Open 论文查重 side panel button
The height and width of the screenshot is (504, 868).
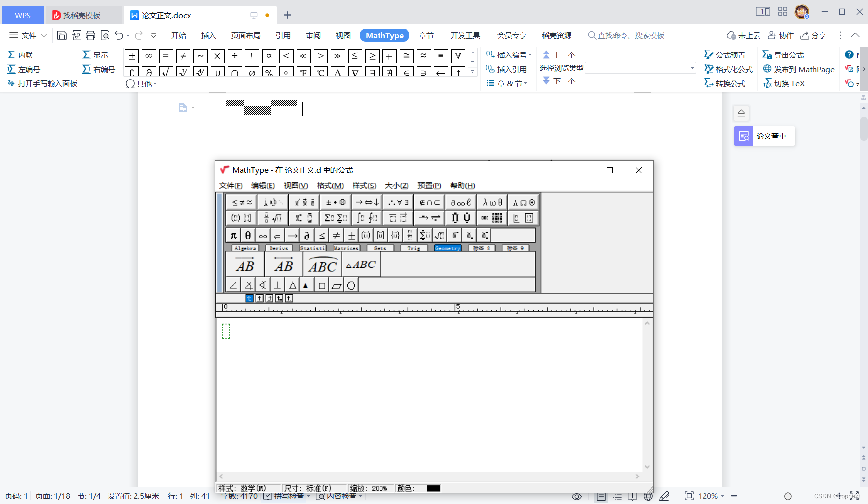(764, 136)
